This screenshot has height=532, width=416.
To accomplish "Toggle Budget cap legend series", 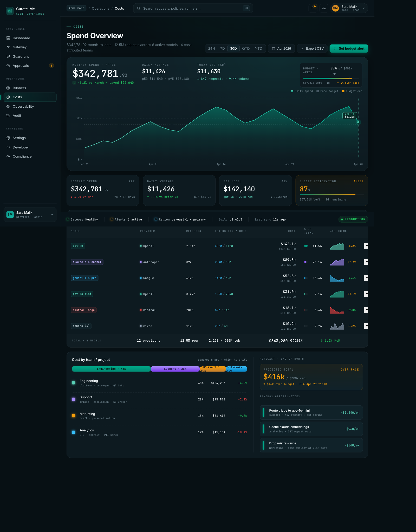I will coord(352,91).
